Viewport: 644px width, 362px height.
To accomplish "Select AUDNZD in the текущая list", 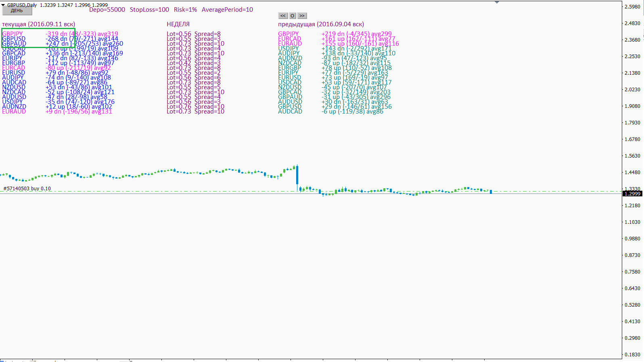I will (14, 107).
